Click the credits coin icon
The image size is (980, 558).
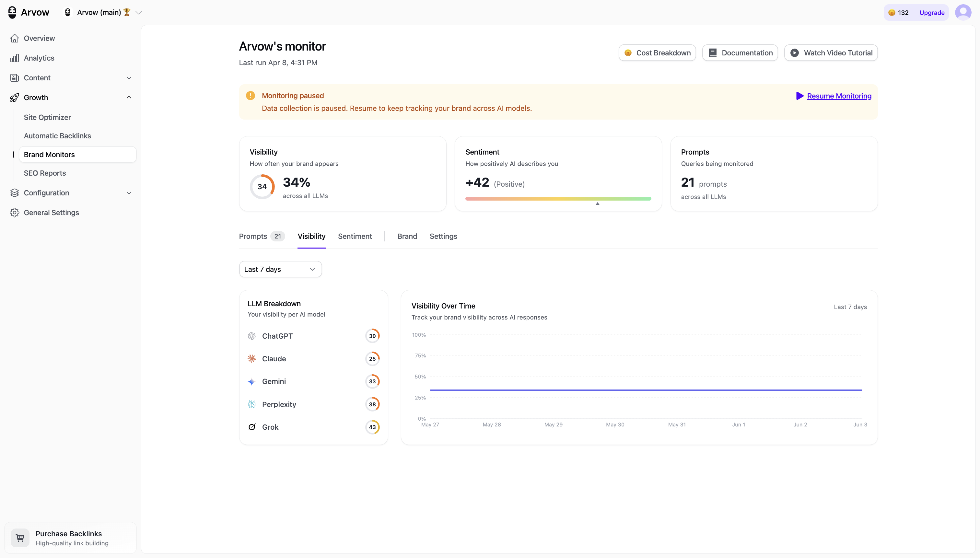click(x=892, y=13)
